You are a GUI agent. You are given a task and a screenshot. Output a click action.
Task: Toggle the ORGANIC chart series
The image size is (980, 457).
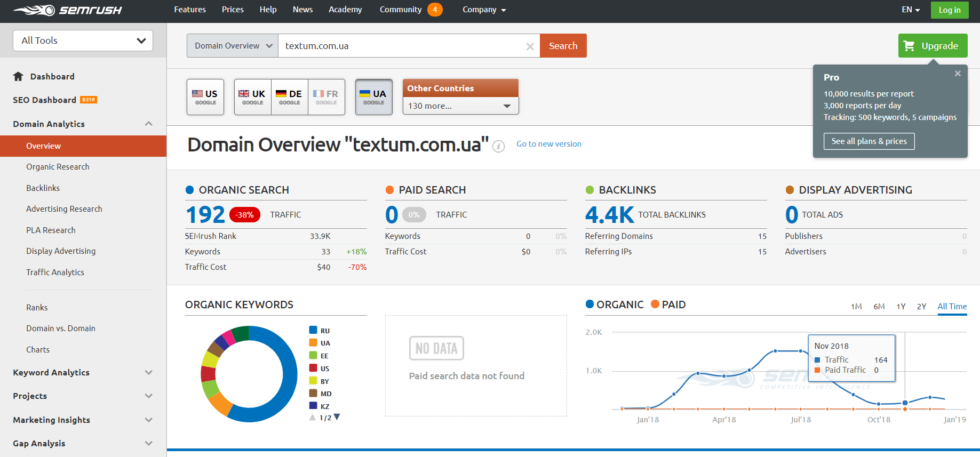tap(615, 304)
